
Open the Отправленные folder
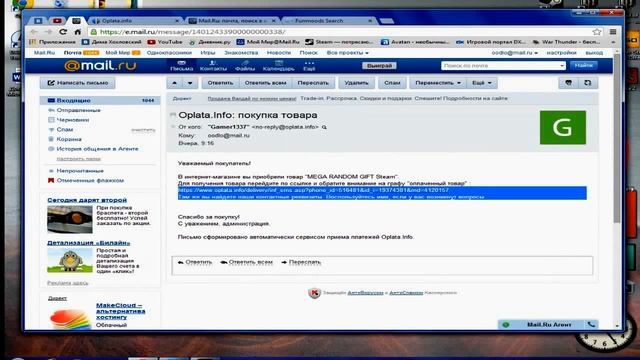[78, 110]
